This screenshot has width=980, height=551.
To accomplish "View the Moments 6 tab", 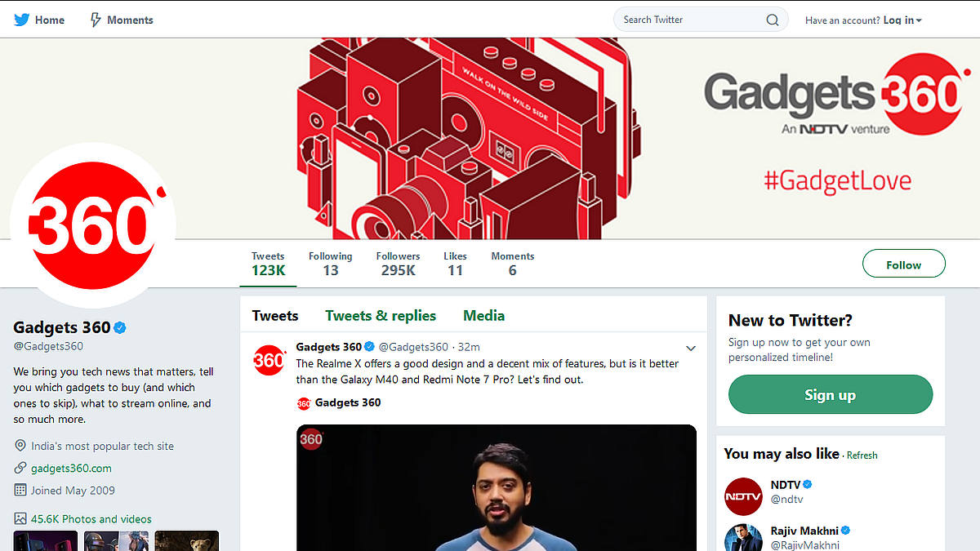I will pos(512,264).
